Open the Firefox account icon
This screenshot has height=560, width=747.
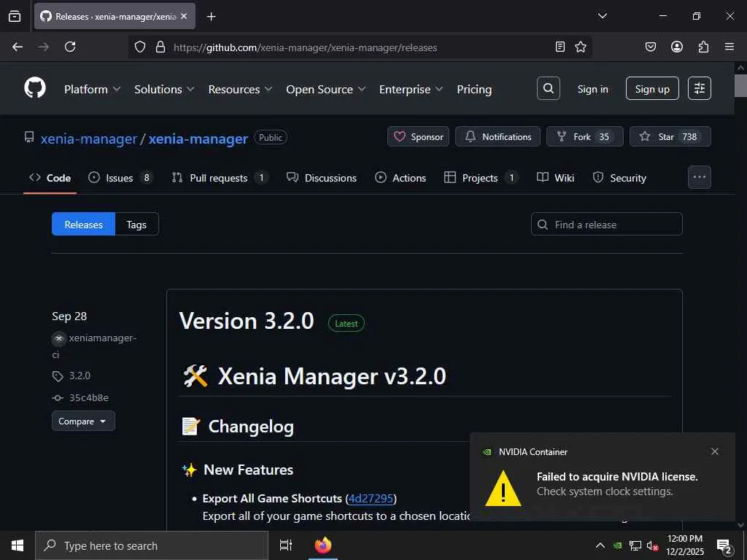[676, 47]
